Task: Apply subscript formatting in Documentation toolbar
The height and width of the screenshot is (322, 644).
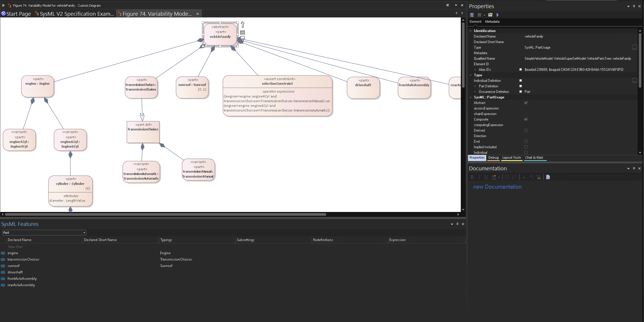Action: click(x=531, y=178)
